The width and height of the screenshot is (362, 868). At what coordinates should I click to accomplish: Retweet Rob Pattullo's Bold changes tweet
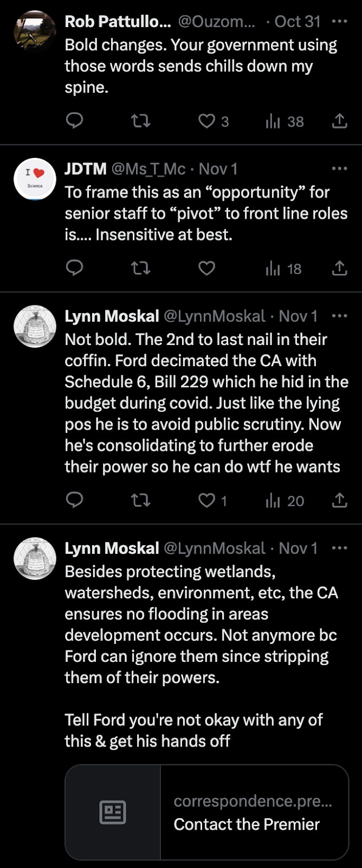click(141, 120)
